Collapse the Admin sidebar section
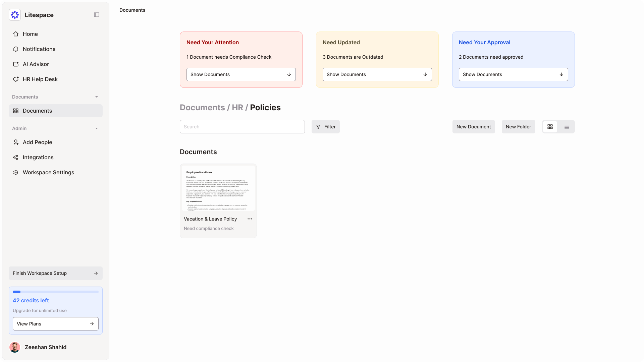644x362 pixels. [97, 128]
